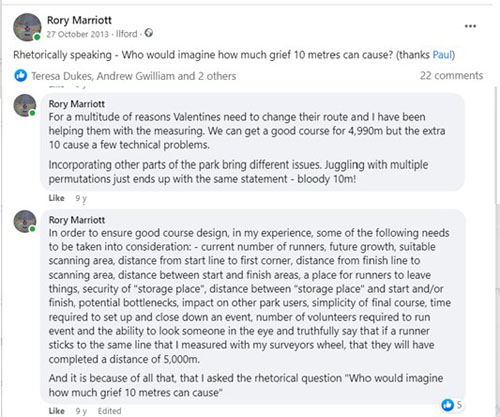Viewport: 500px width, 417px height.
Task: Open the Ilford location link
Action: 127,34
